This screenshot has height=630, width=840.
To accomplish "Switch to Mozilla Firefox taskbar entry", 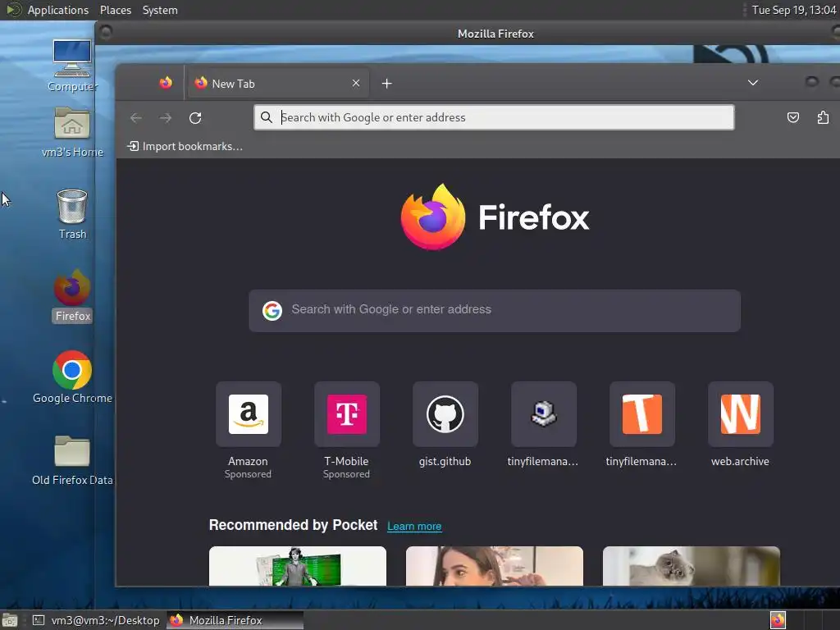I will [x=235, y=620].
